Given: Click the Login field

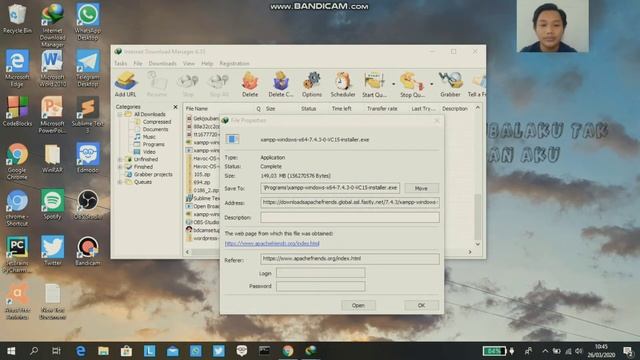Looking at the screenshot, I should [x=320, y=273].
